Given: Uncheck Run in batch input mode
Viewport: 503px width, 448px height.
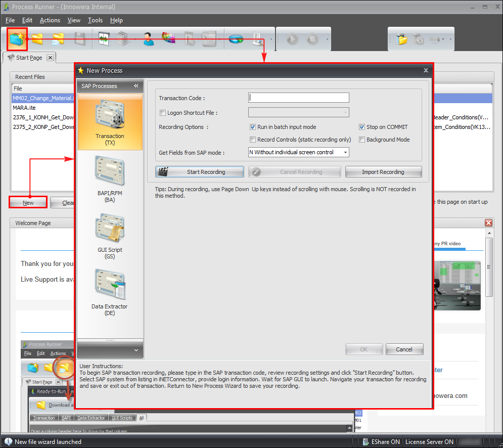Looking at the screenshot, I should [253, 127].
